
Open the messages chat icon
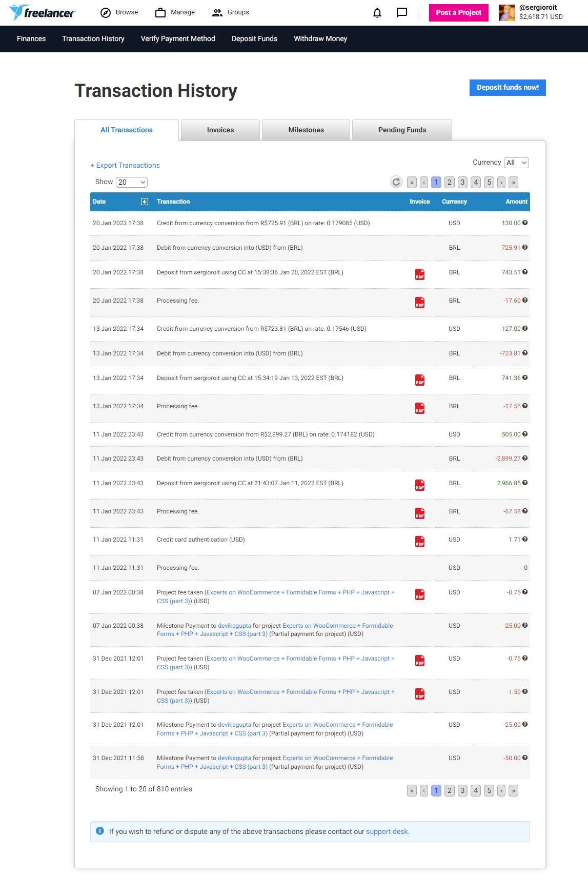[402, 13]
